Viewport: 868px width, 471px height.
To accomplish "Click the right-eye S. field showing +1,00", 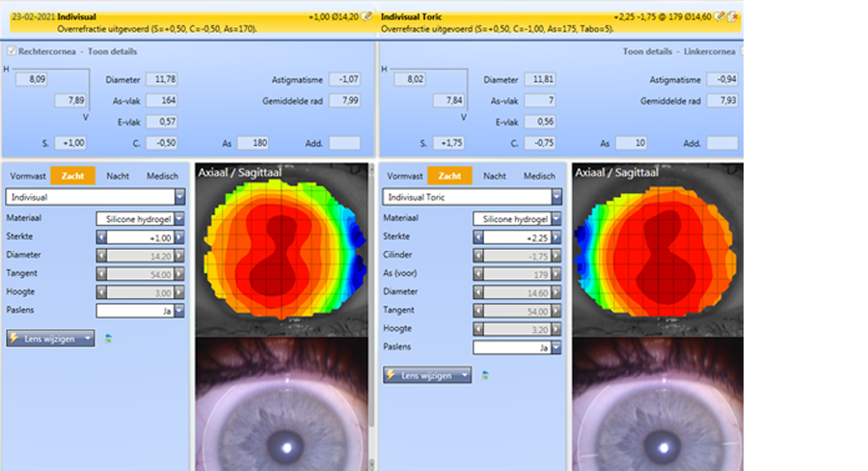I will coord(70,143).
